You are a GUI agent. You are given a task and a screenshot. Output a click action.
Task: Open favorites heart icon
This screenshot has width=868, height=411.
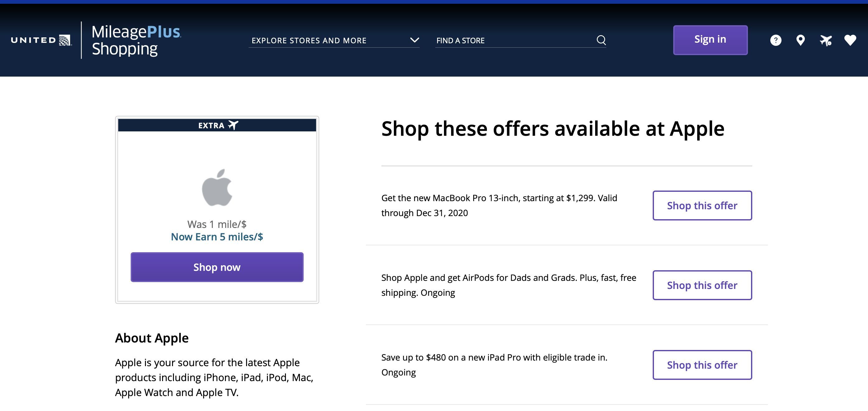(850, 40)
